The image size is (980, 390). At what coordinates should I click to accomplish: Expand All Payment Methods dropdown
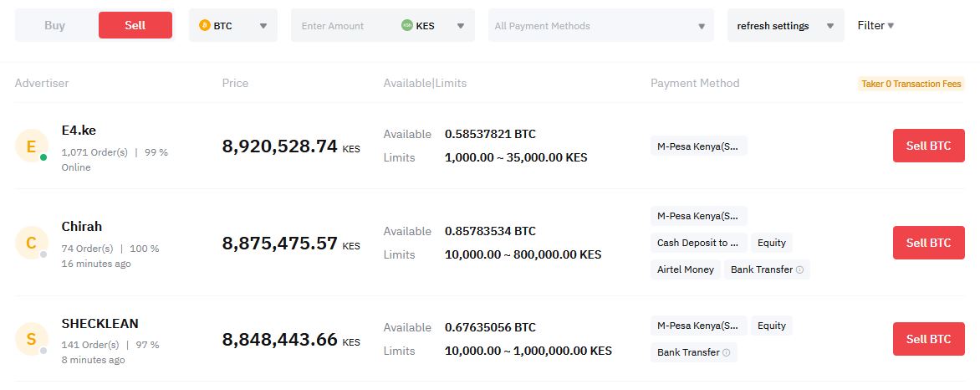click(600, 26)
